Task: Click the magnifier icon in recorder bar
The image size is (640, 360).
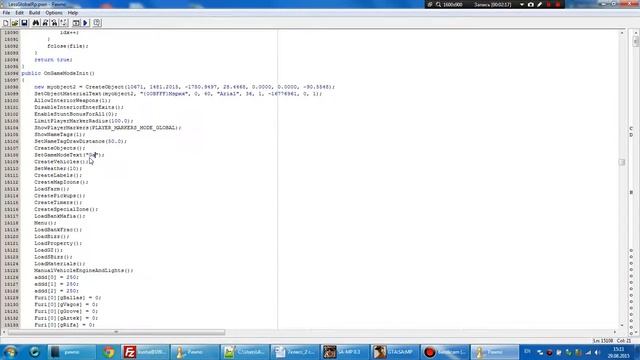Action: click(x=438, y=4)
